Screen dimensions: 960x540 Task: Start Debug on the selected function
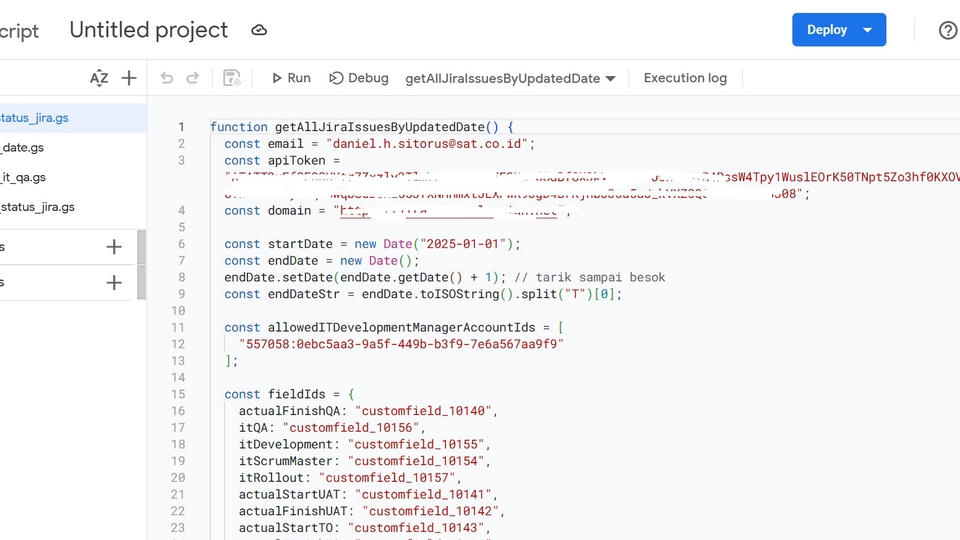(359, 78)
